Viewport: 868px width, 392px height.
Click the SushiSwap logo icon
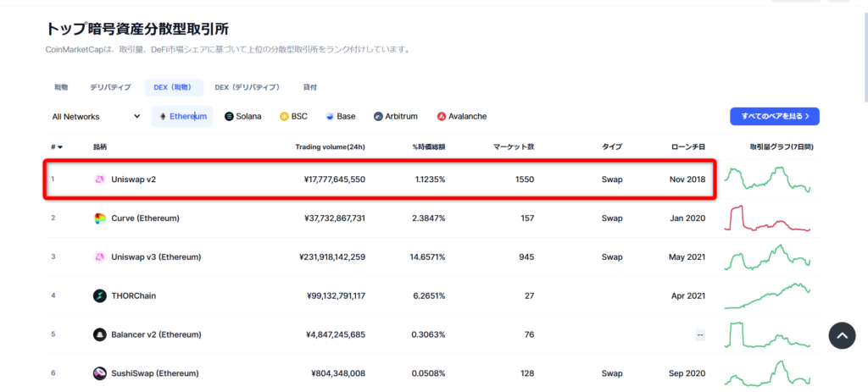[100, 373]
